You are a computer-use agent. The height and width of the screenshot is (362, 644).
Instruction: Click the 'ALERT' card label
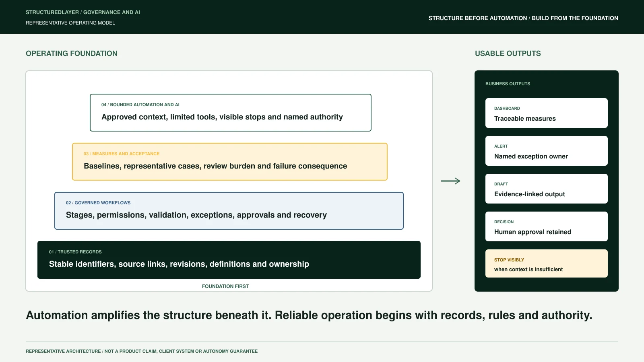point(501,146)
